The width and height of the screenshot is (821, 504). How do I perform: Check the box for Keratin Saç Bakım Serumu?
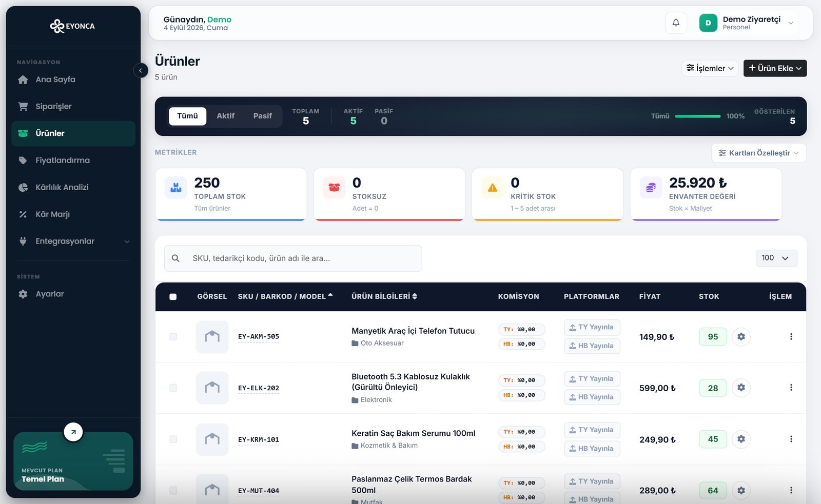pos(173,439)
